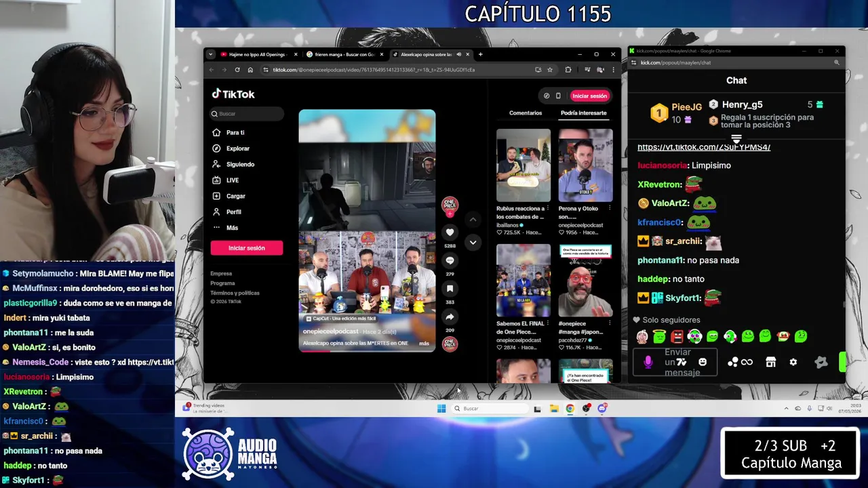Click the Enviar un mensaje chat input

coord(675,363)
